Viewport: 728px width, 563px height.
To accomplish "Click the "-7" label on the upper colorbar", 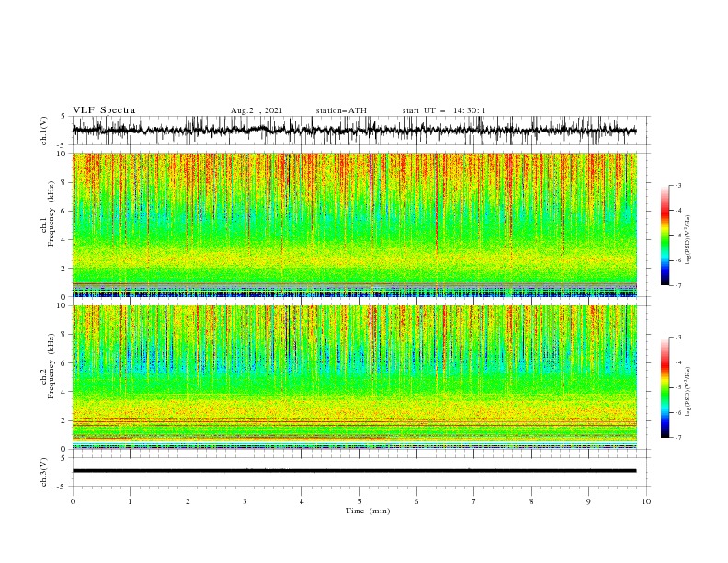I will click(678, 286).
